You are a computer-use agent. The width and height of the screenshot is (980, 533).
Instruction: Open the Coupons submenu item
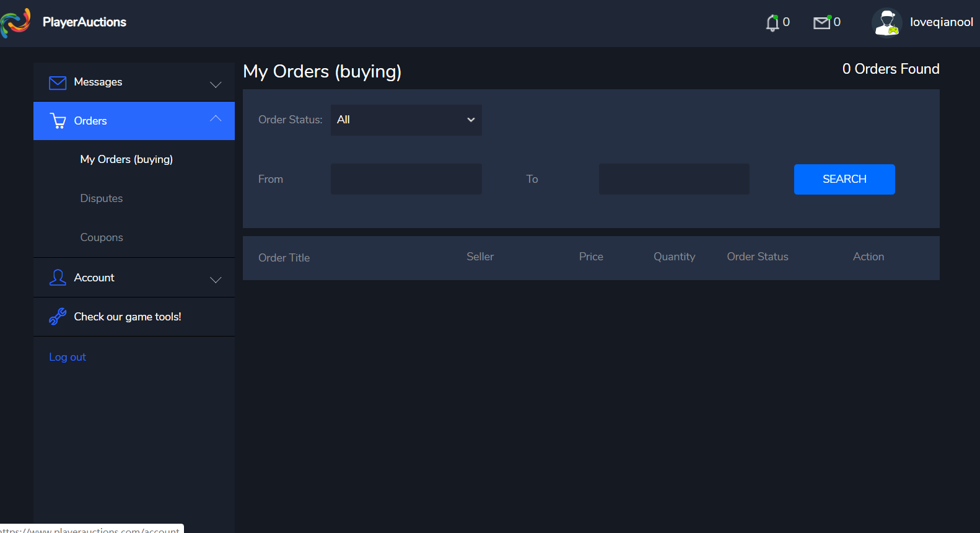click(102, 237)
